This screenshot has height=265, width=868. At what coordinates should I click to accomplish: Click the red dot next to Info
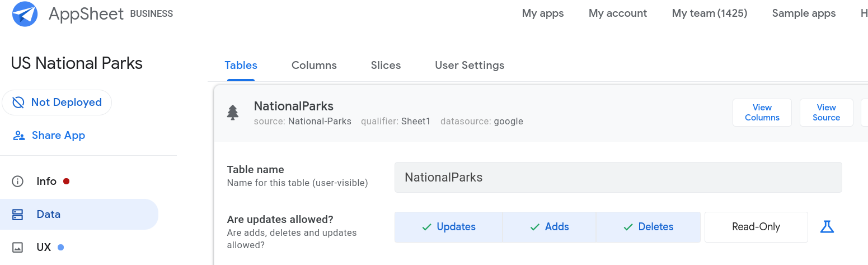point(66,181)
